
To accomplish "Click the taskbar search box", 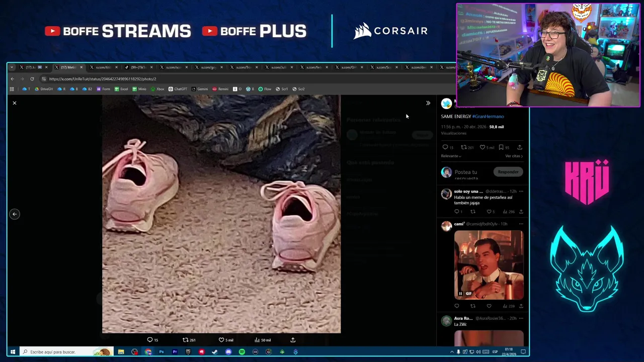I will 65,352.
